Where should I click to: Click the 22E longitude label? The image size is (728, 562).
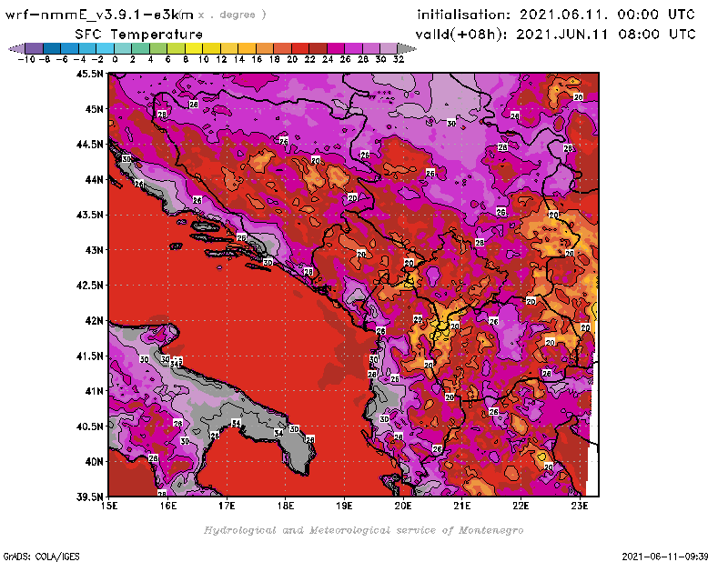point(521,506)
